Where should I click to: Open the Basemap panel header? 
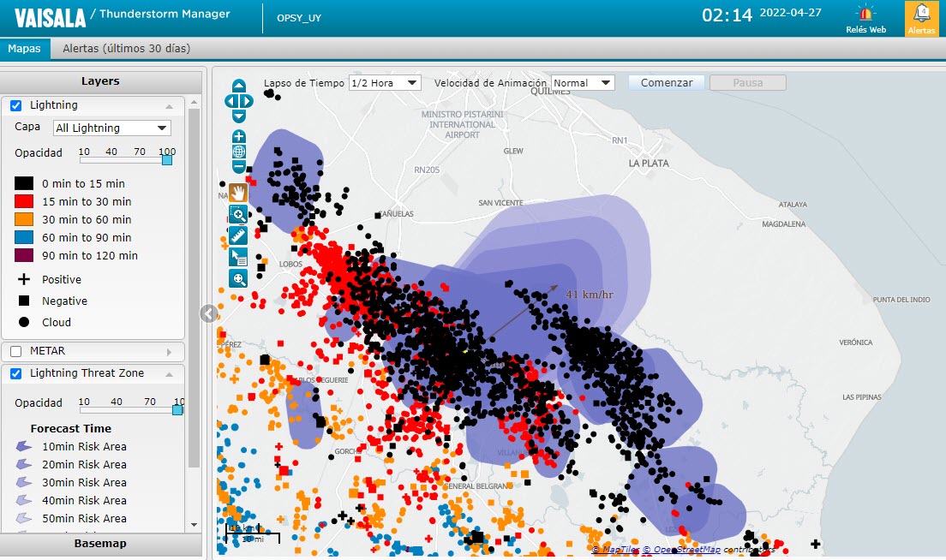(x=101, y=544)
